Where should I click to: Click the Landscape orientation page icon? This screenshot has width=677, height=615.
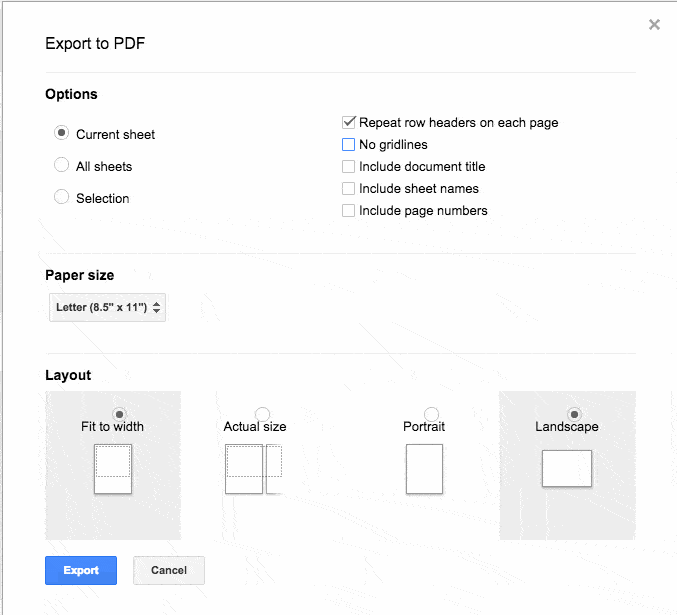click(x=566, y=468)
